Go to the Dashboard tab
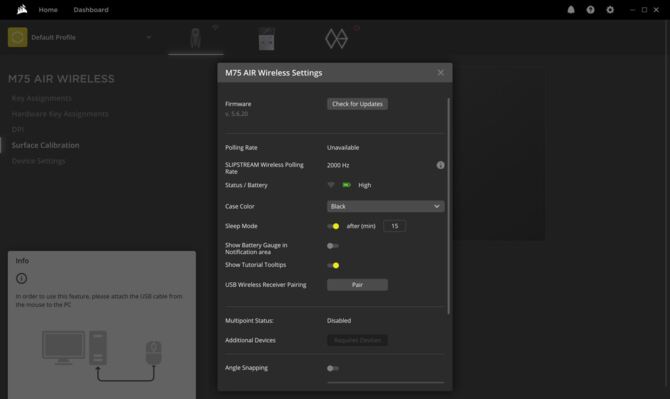This screenshot has width=670, height=399. tap(91, 9)
